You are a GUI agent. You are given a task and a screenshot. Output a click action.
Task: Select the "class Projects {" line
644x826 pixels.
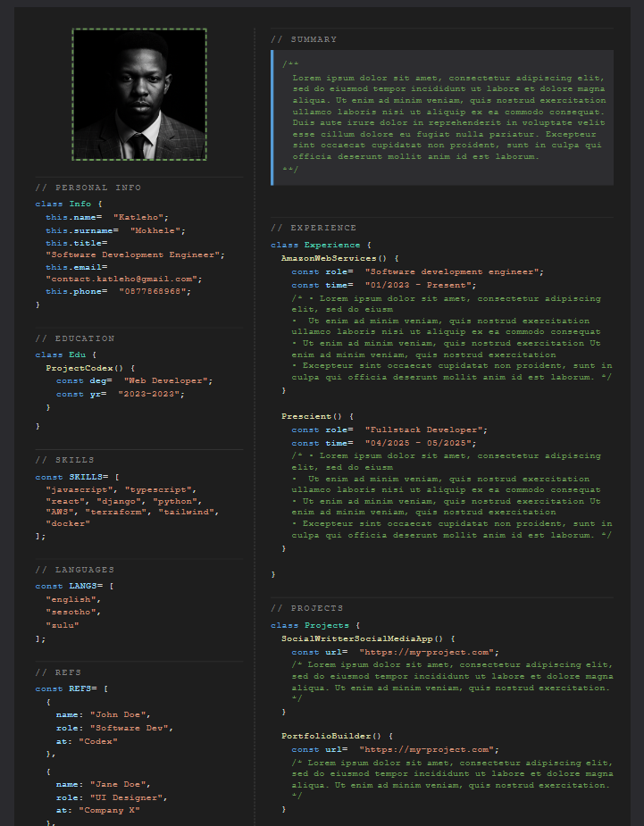[x=315, y=625]
